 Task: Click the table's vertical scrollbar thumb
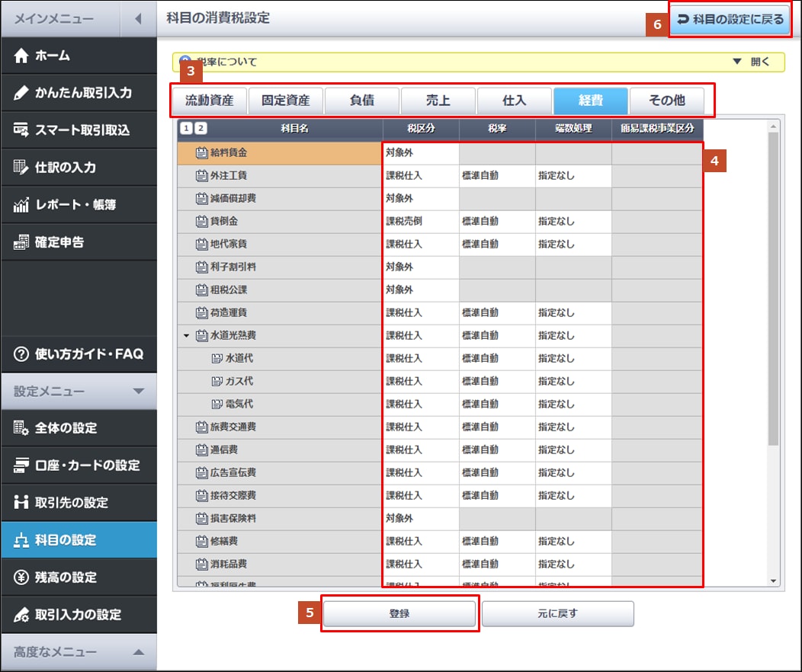point(773,290)
